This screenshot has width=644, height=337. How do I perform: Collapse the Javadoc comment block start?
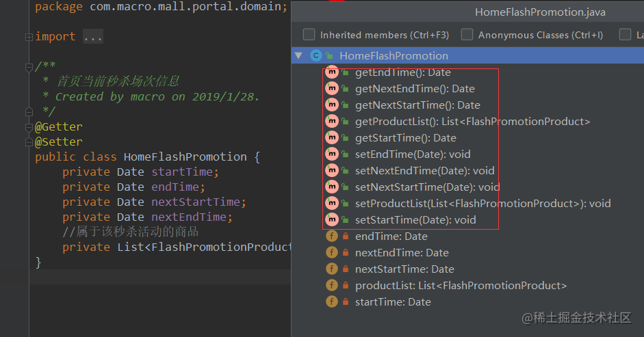29,67
